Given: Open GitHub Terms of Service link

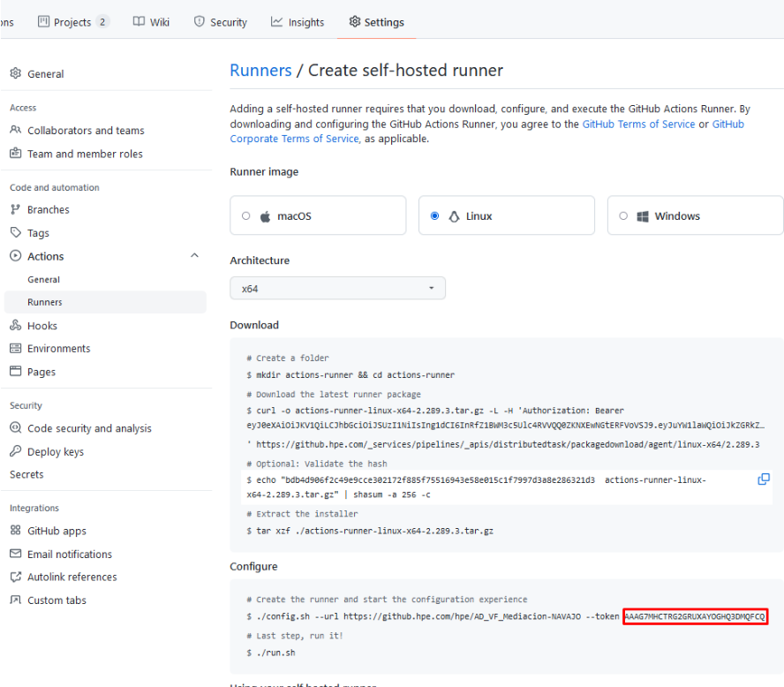Looking at the screenshot, I should [638, 124].
